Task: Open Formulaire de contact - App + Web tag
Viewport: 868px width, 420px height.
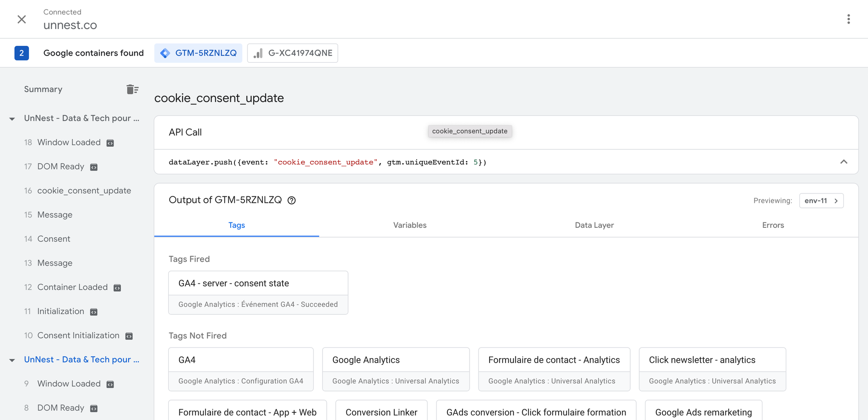Action: [248, 410]
